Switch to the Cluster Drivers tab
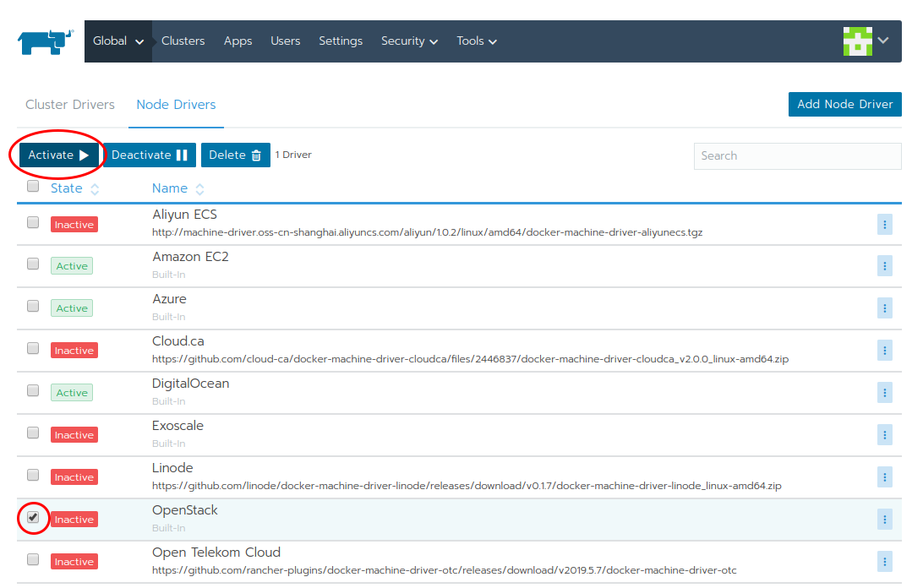Viewport: 912px width, 588px height. 69,104
